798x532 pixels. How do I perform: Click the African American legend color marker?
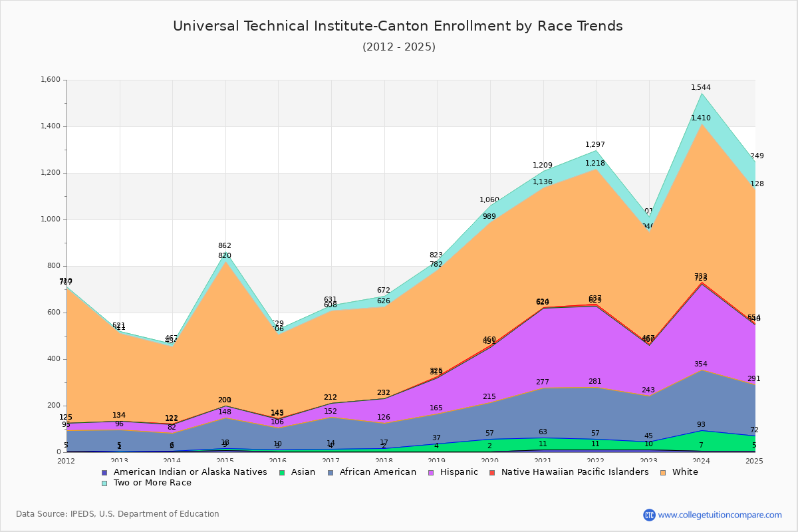[331, 472]
